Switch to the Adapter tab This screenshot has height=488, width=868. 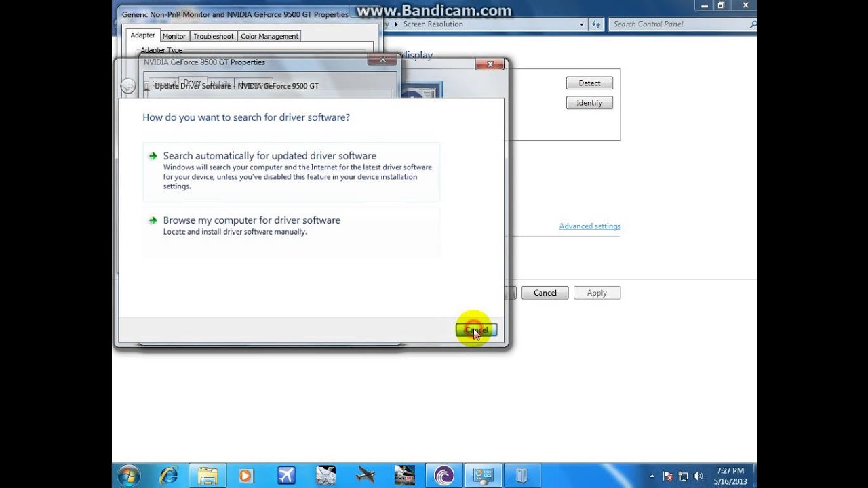click(x=142, y=35)
